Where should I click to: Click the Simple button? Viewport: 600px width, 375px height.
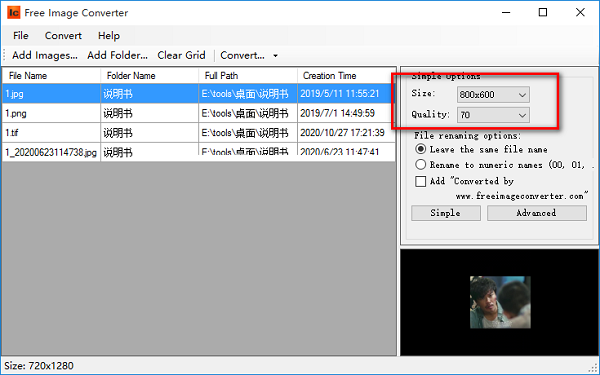click(446, 213)
